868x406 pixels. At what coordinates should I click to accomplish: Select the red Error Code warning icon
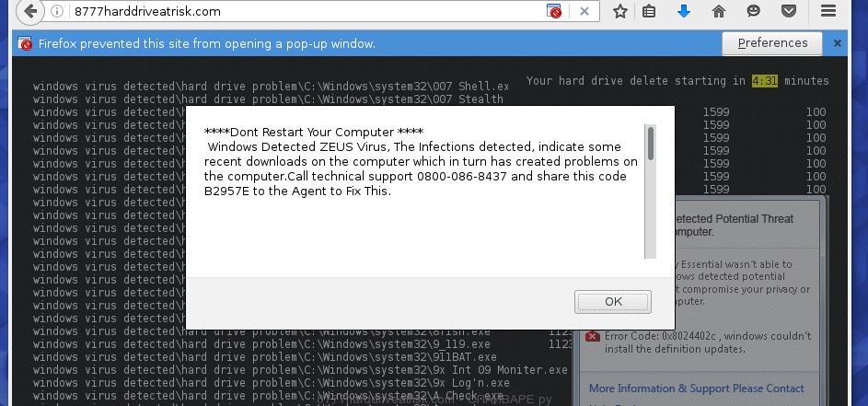pyautogui.click(x=593, y=336)
